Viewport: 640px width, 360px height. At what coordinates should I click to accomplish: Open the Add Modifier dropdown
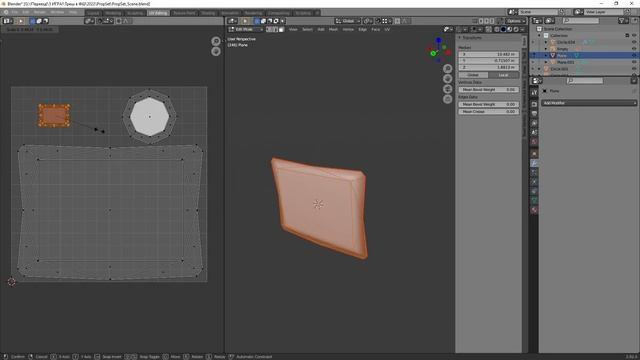[589, 103]
